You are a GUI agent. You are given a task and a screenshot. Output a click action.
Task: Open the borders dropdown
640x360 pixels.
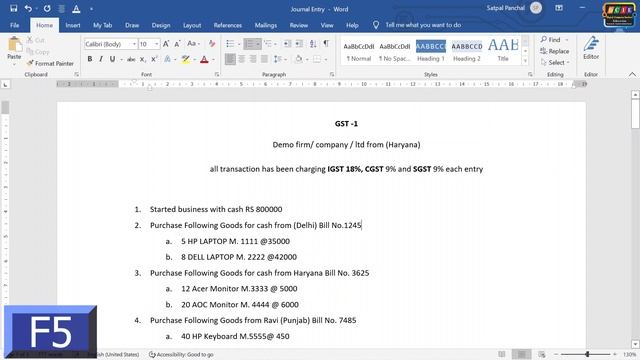click(326, 60)
